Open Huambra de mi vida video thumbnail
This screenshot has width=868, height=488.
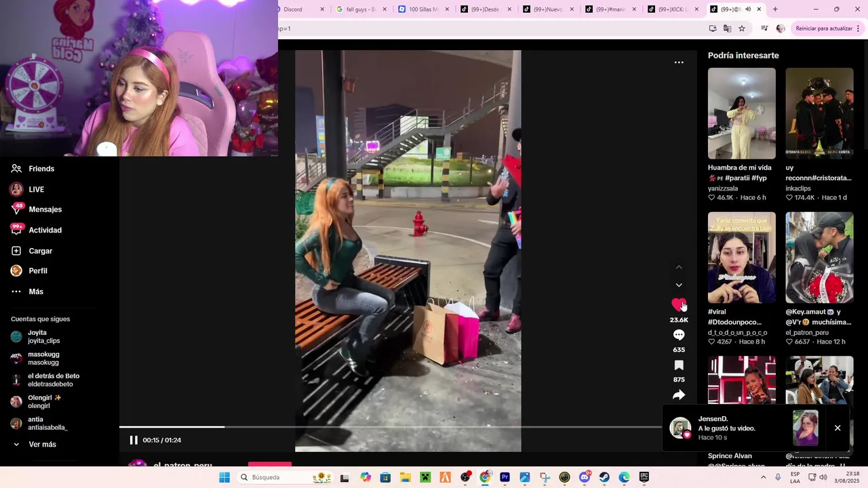coord(742,113)
